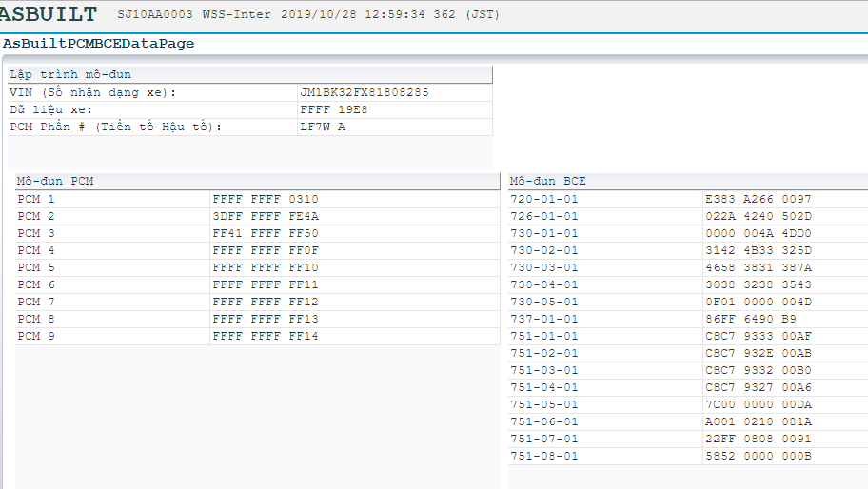The image size is (868, 489).
Task: Click PCM 2 value 3DFF FFFF FE4A
Action: [x=266, y=216]
